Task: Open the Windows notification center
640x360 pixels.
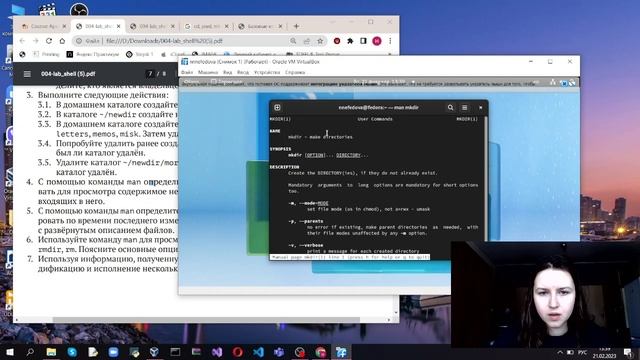Action: [x=628, y=352]
